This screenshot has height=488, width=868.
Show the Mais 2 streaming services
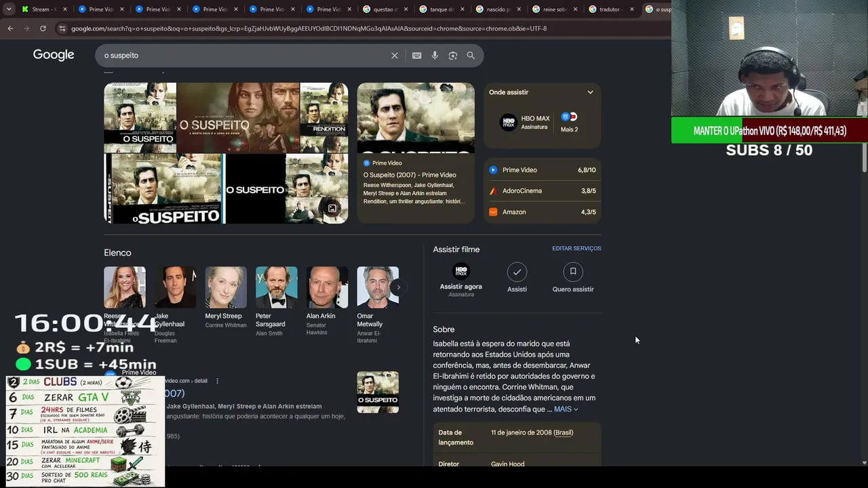click(x=569, y=122)
